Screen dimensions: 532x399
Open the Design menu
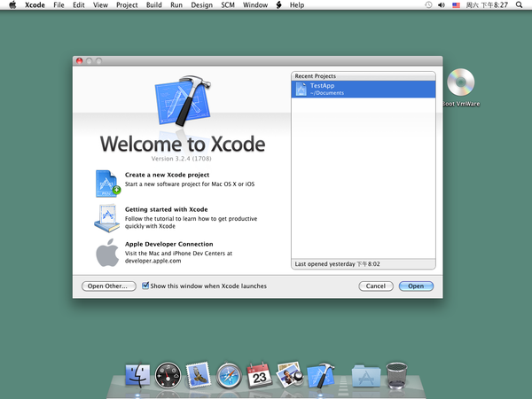point(201,5)
